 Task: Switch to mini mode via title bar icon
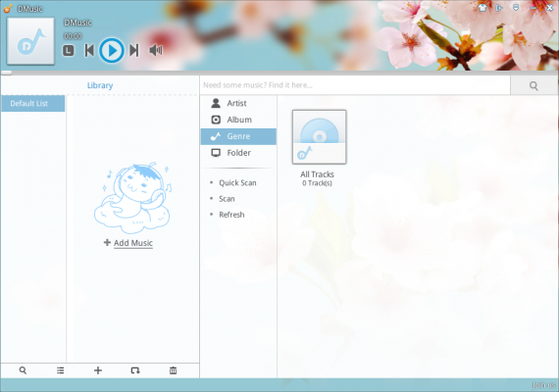point(499,8)
